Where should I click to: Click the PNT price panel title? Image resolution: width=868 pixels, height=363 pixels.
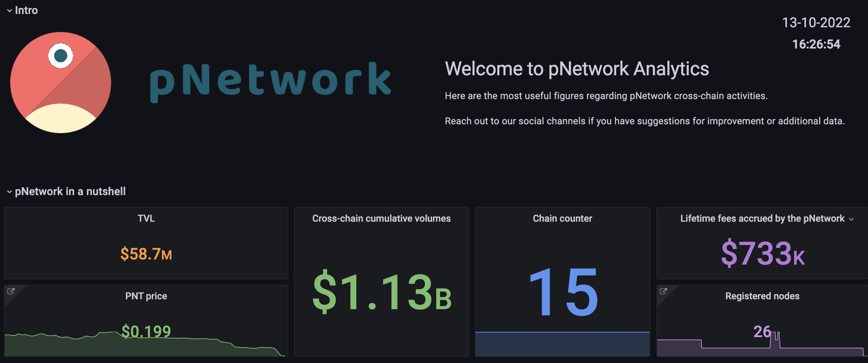pyautogui.click(x=146, y=296)
